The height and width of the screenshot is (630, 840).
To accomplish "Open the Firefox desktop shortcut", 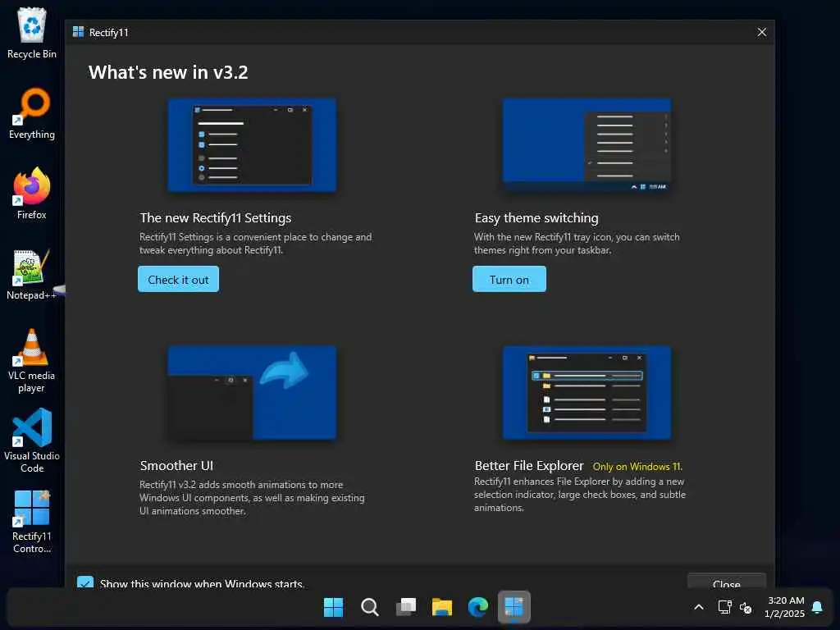I will pyautogui.click(x=32, y=194).
